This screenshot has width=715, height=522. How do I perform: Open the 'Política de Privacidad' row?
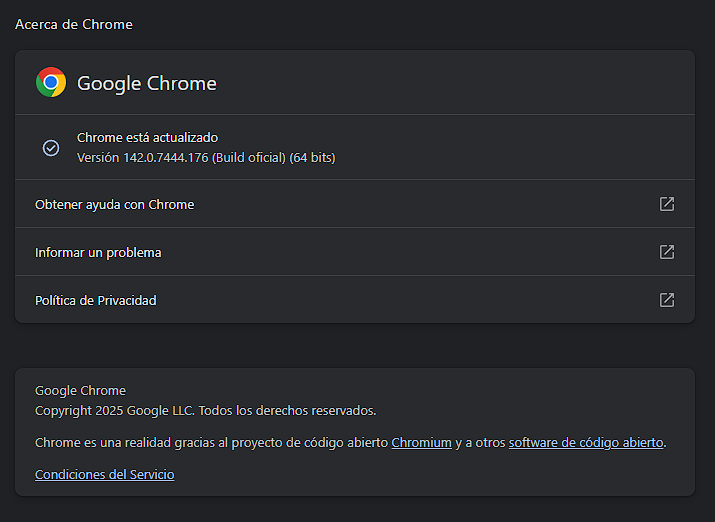tap(96, 300)
